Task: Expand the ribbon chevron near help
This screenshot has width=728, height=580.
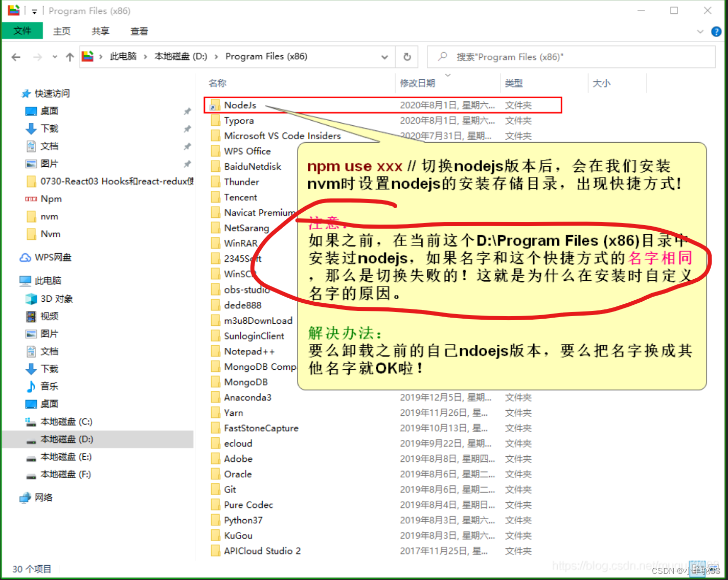Action: coord(700,31)
